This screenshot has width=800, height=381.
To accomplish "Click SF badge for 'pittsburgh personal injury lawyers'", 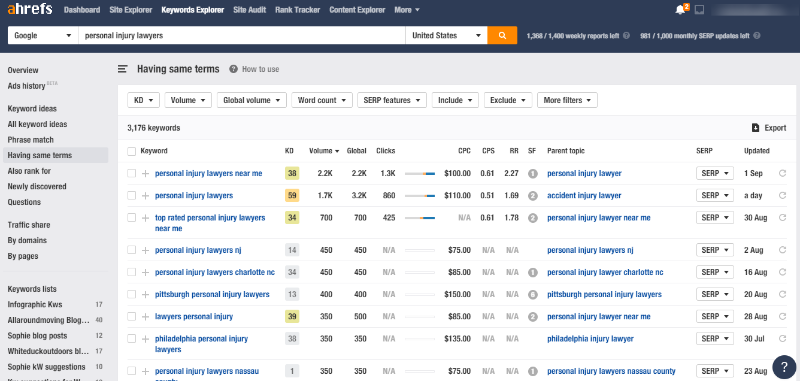I will [x=533, y=294].
